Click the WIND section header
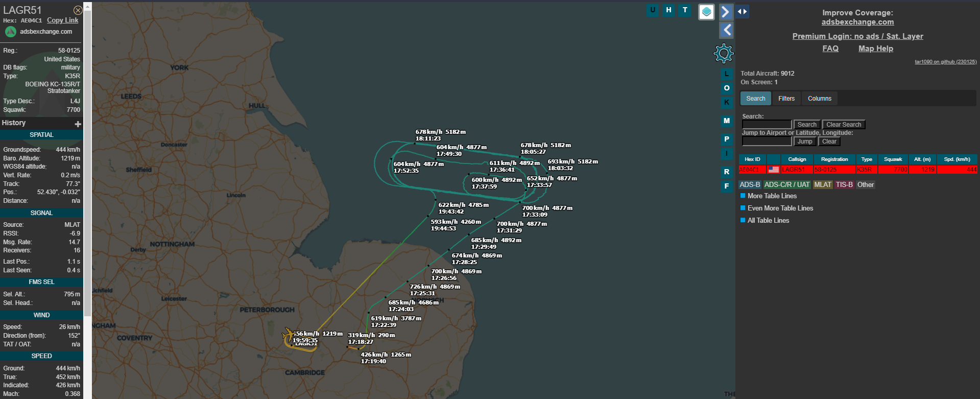 41,315
